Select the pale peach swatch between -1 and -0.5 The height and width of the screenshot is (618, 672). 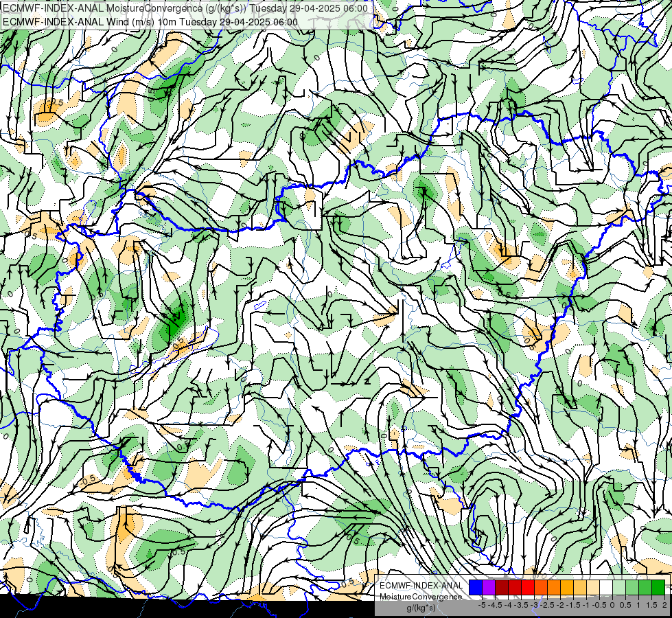click(x=593, y=588)
